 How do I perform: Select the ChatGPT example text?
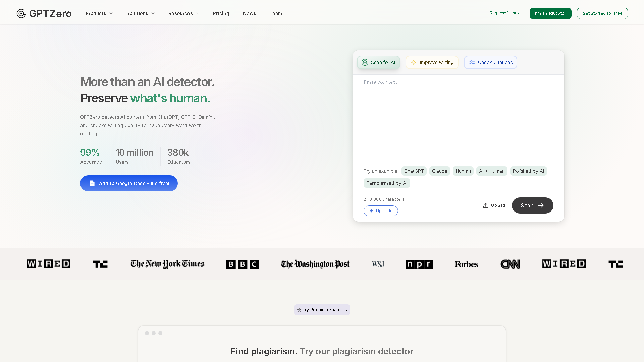coord(414,171)
